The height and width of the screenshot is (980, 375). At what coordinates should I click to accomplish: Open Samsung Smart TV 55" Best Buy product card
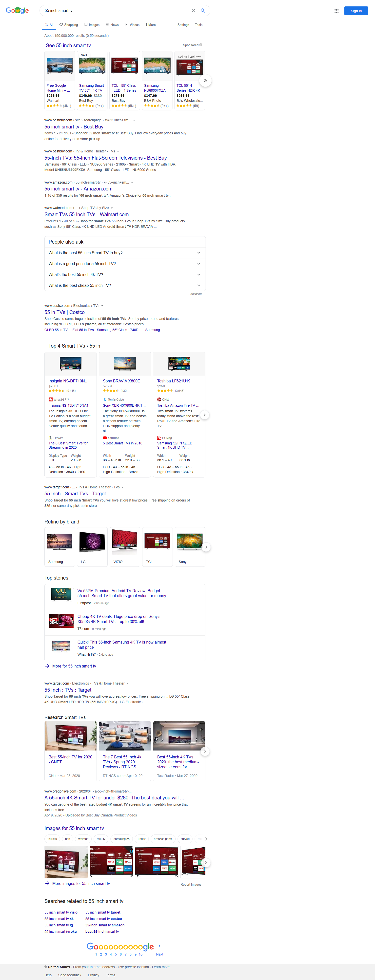[x=92, y=81]
